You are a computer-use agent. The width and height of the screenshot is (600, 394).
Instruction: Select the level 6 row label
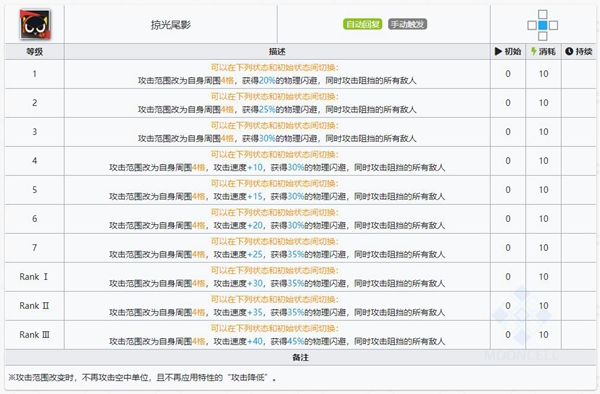pyautogui.click(x=34, y=219)
